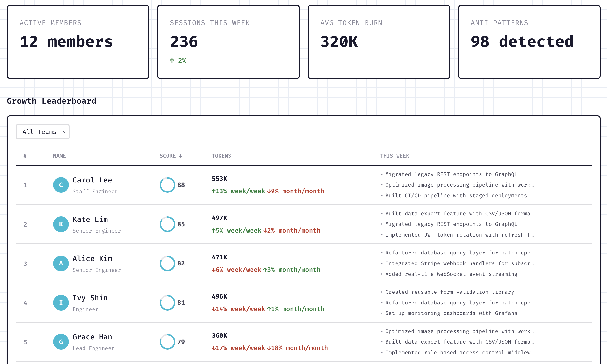
Task: Click Grace Han's score ring showing 79
Action: (x=167, y=342)
